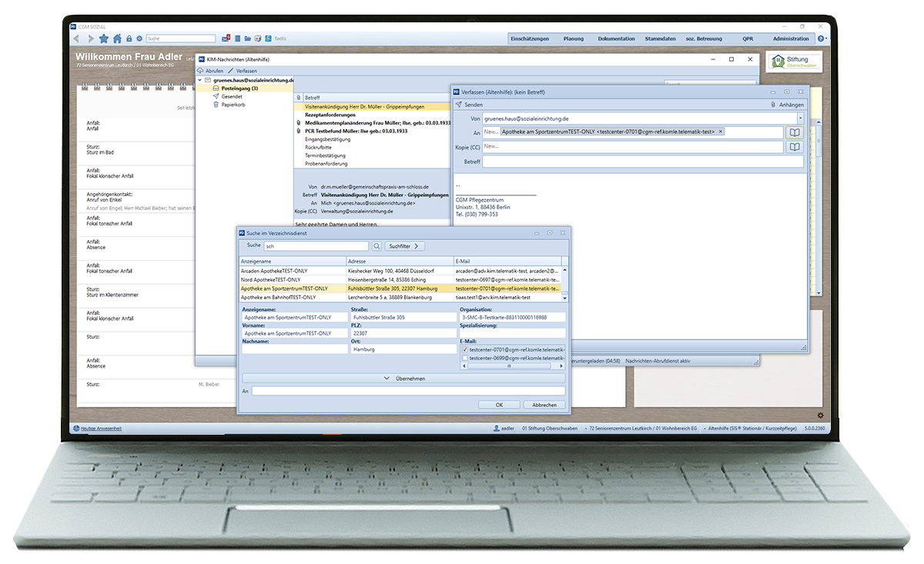This screenshot has height=564, width=924.
Task: Open help question mark icon
Action: [x=821, y=38]
